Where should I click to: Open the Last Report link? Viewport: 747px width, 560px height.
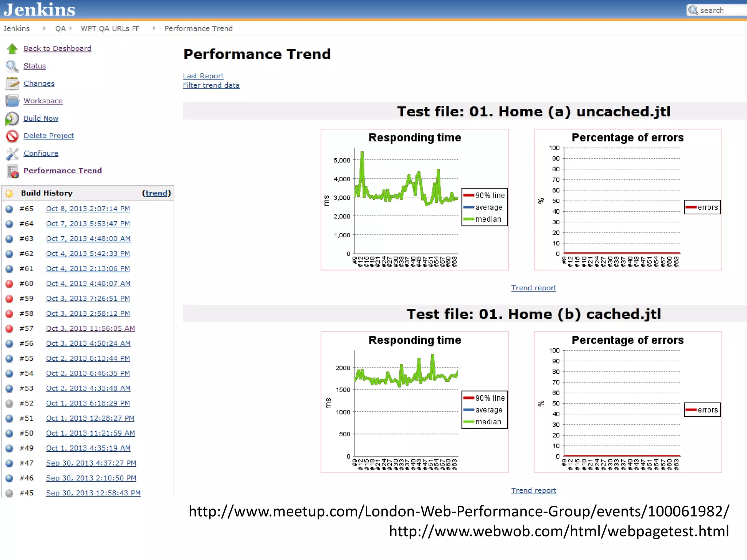click(203, 76)
